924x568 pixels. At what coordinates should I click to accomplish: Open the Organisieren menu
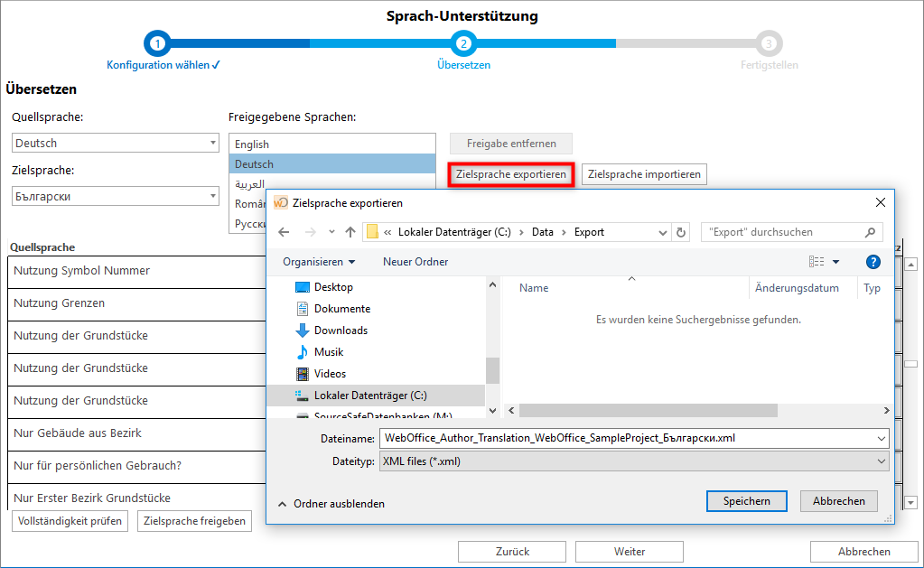(318, 262)
